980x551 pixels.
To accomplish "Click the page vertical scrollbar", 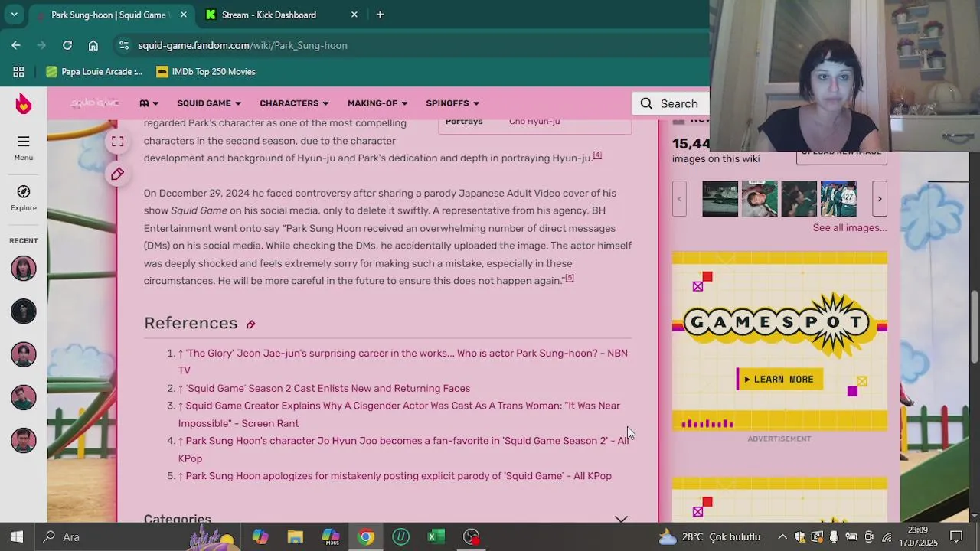I will pos(974,325).
